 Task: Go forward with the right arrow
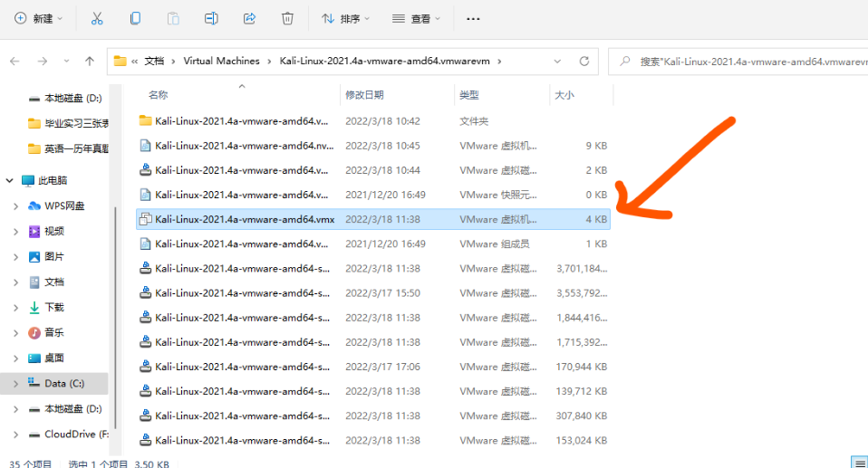(x=42, y=62)
